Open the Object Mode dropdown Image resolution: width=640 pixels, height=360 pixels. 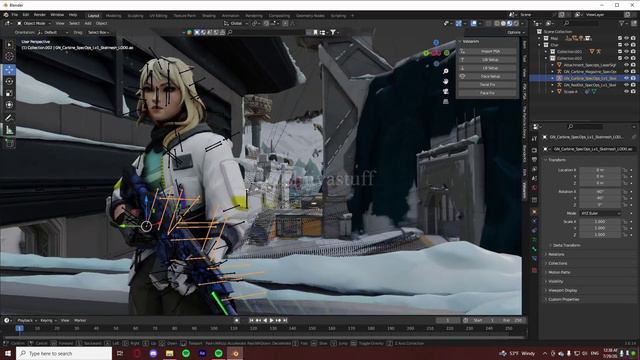coord(34,23)
